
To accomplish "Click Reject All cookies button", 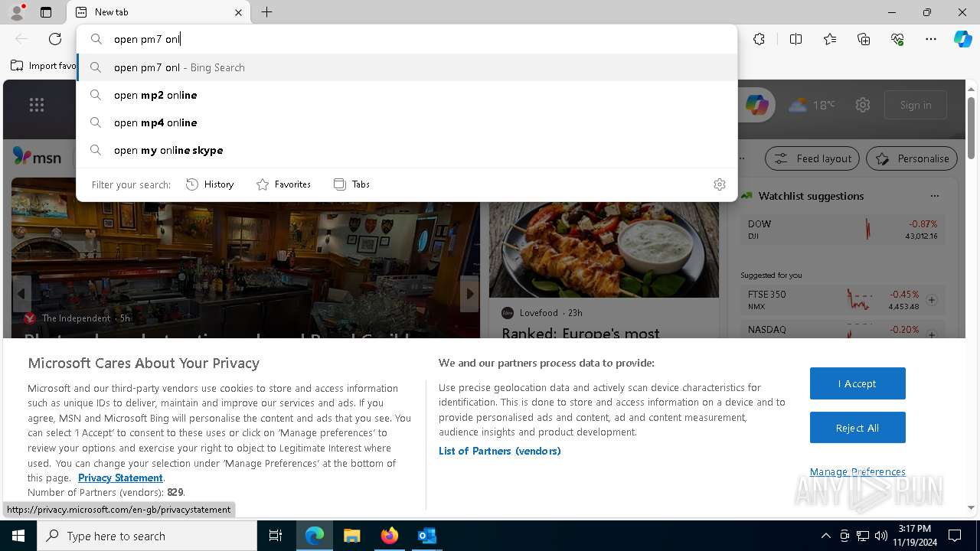I will coord(857,428).
